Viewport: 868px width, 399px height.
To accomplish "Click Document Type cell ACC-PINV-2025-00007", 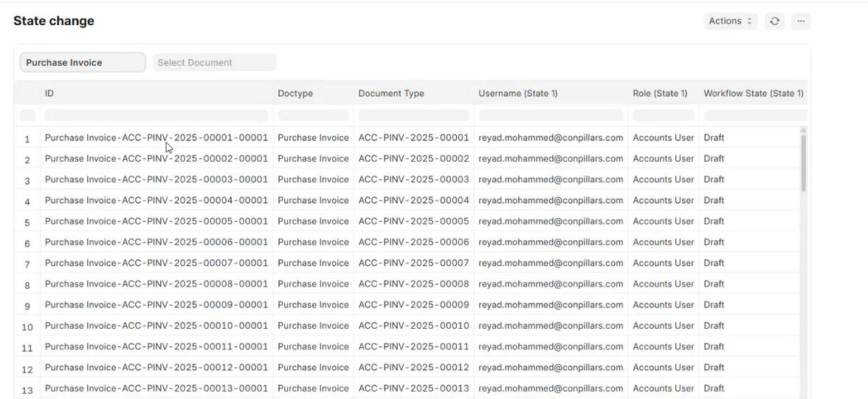I will (413, 263).
